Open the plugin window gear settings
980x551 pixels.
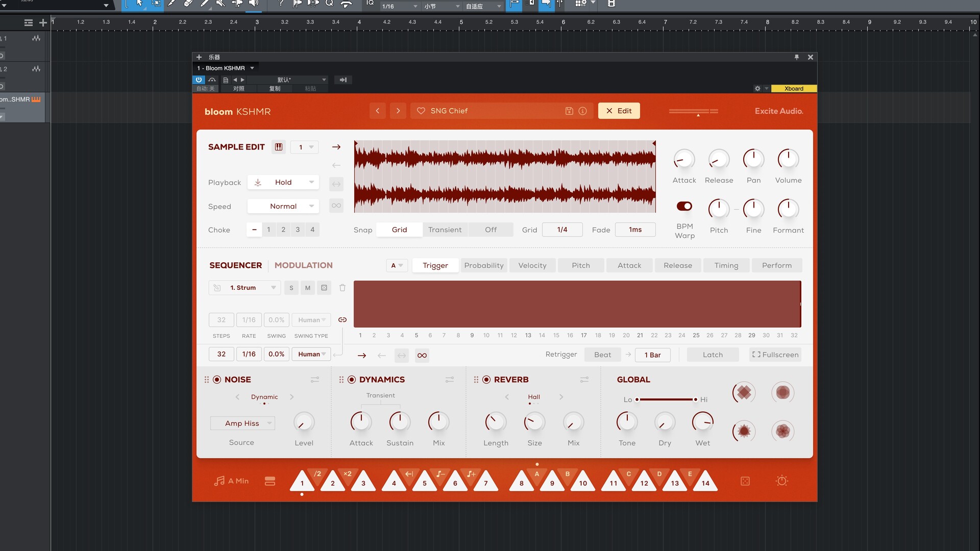pyautogui.click(x=757, y=88)
